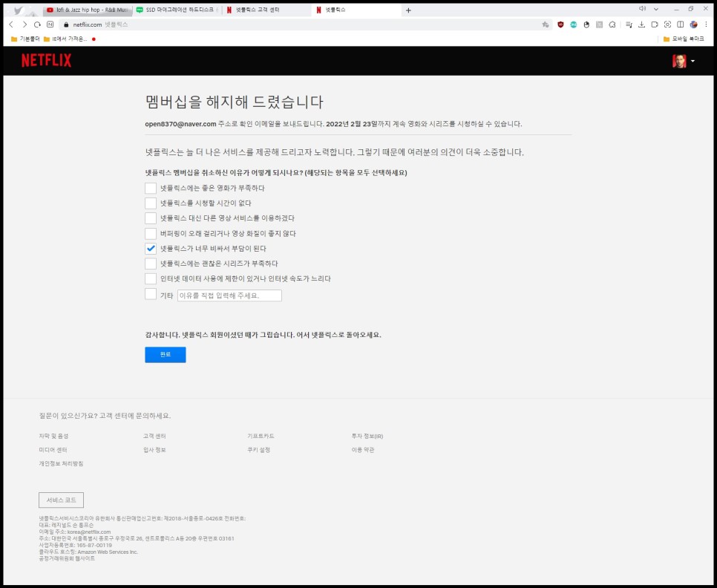Open the '모바일 북마크' folder
The width and height of the screenshot is (717, 588).
coord(684,39)
